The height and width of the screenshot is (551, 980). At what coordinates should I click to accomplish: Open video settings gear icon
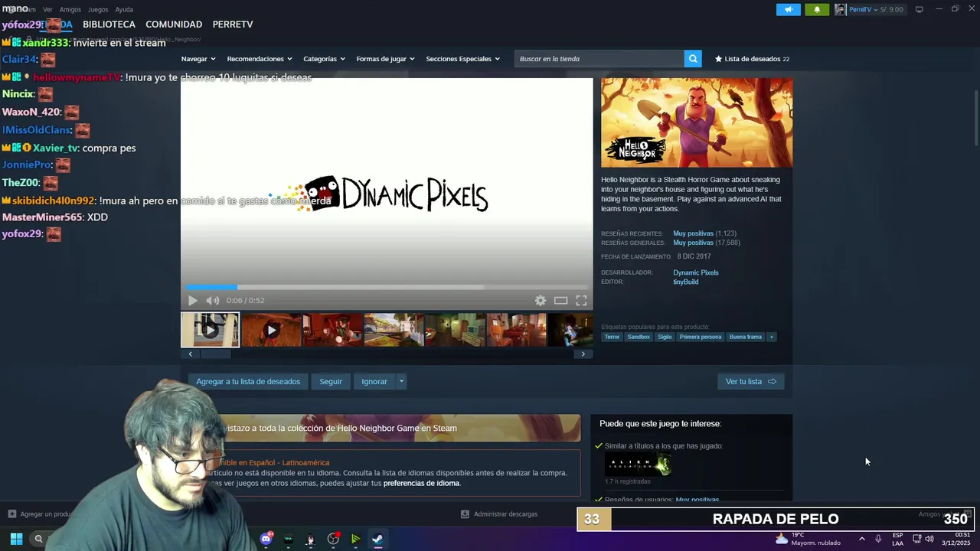click(x=541, y=301)
